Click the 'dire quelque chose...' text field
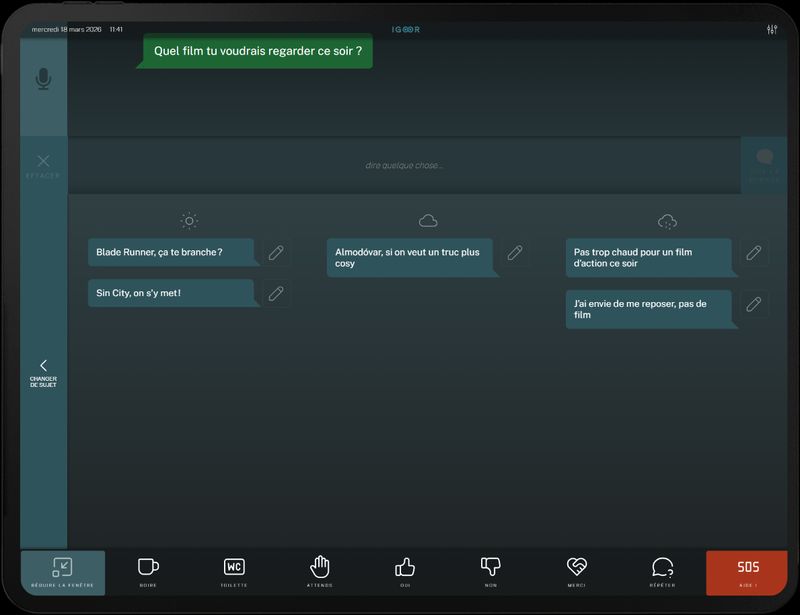The width and height of the screenshot is (800, 615). [404, 165]
